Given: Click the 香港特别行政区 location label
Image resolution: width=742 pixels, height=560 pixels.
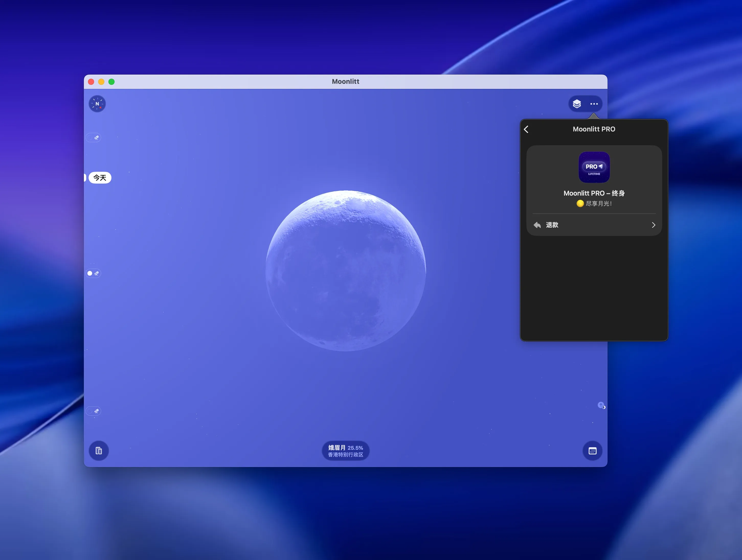Looking at the screenshot, I should [345, 455].
